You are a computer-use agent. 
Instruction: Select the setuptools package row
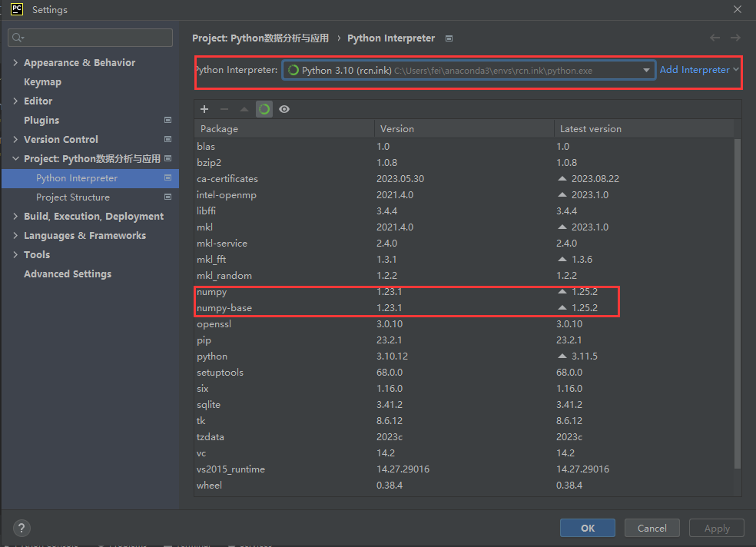[464, 373]
